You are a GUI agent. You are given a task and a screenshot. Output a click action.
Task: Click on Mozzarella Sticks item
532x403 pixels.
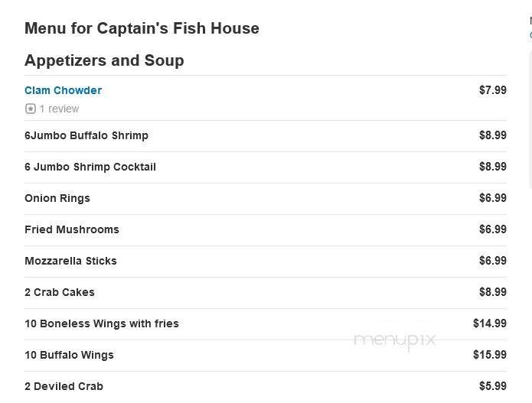(x=70, y=261)
